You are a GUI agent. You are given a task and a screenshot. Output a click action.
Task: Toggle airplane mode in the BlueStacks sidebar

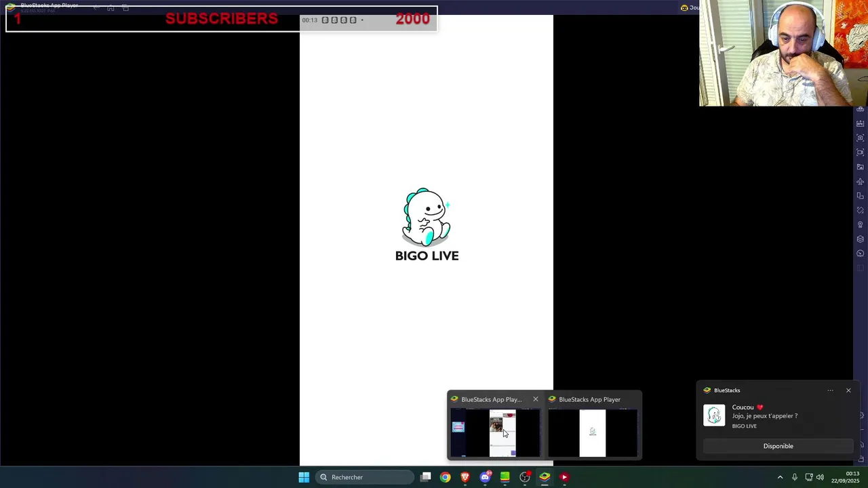(861, 182)
